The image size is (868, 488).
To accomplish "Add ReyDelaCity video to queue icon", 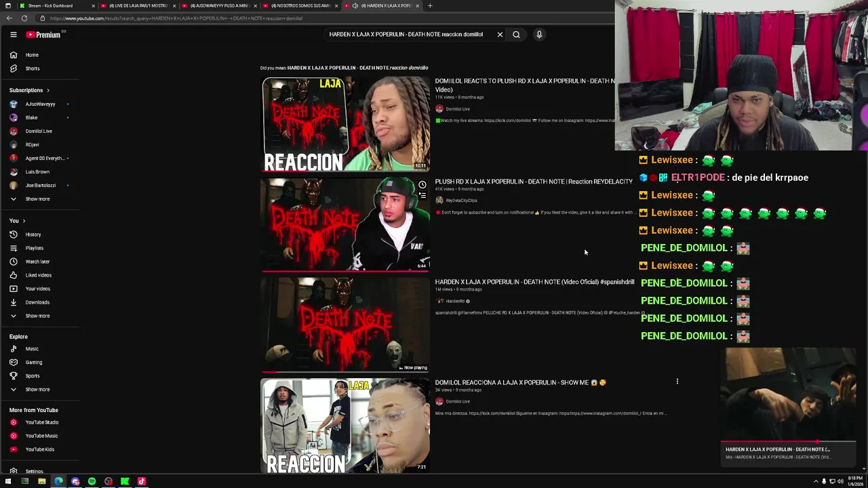I will (x=422, y=196).
